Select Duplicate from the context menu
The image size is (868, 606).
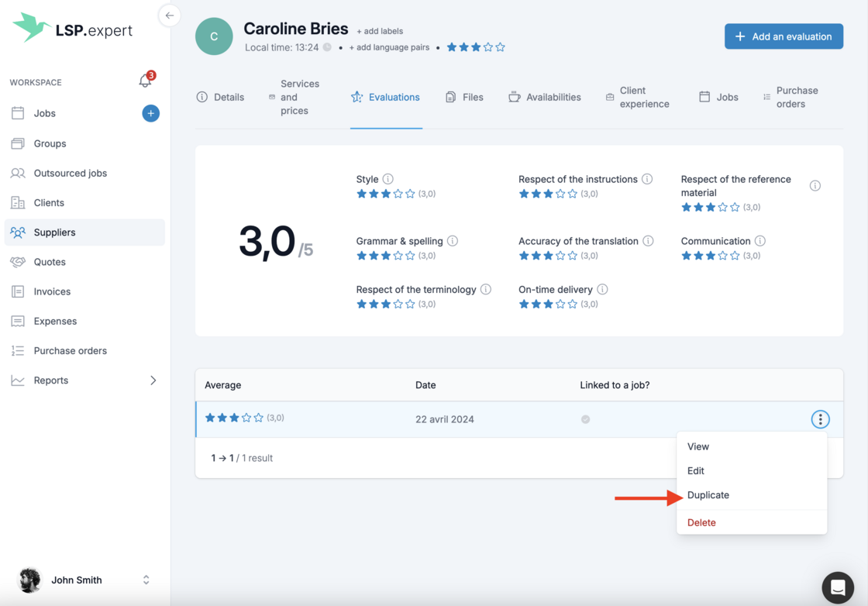708,494
